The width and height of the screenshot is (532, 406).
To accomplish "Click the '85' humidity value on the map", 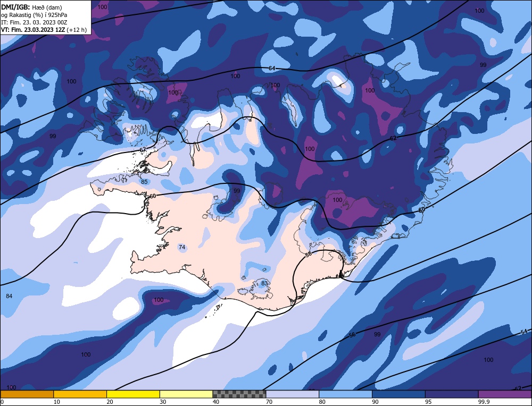I will point(144,182).
